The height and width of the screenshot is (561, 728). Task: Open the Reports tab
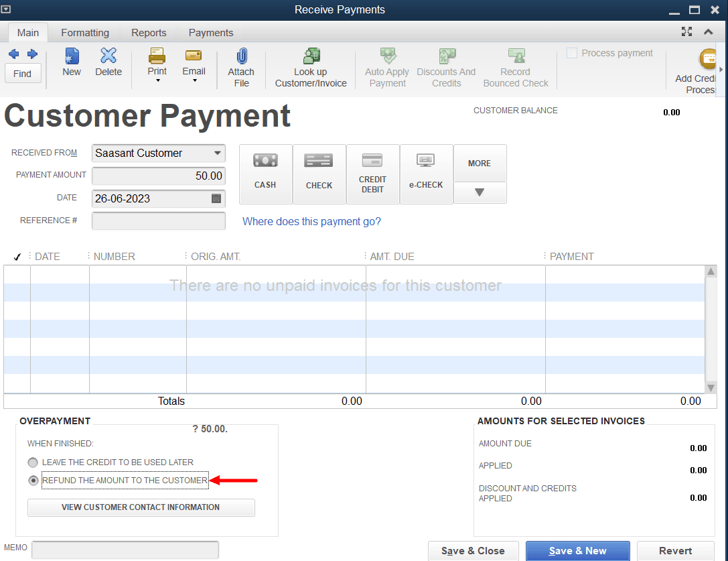pos(149,33)
